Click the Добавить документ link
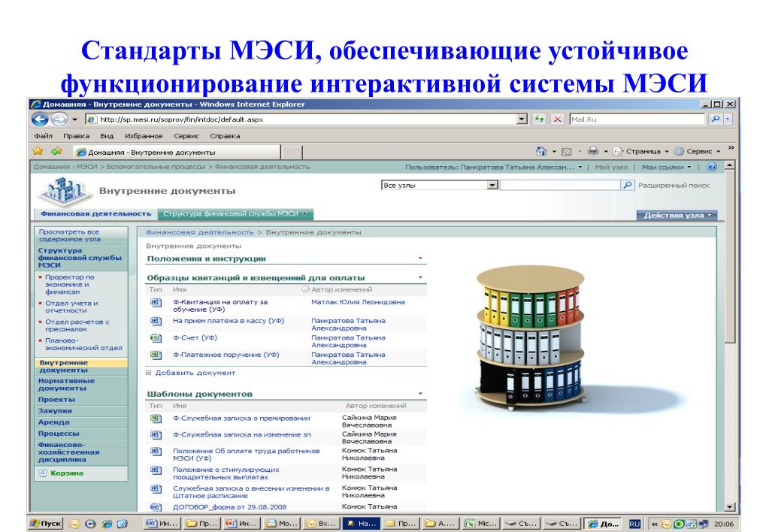Image resolution: width=769 pixels, height=532 pixels. (195, 373)
